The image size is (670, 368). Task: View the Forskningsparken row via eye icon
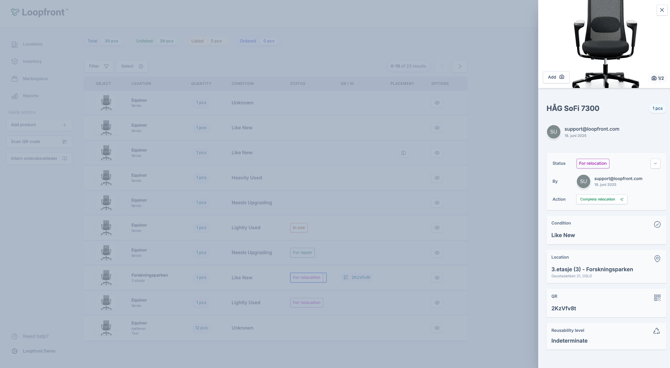tap(437, 278)
